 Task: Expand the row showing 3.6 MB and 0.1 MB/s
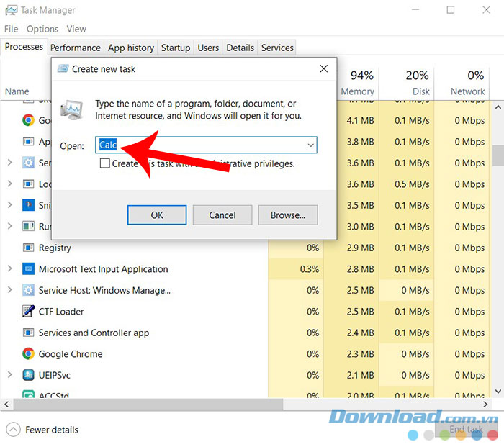9,163
